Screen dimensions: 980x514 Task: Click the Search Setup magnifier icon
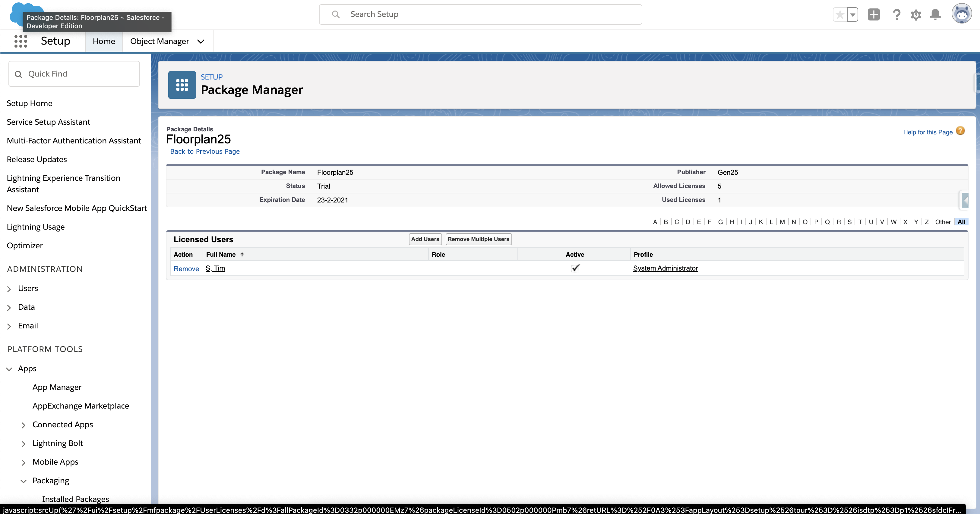(336, 14)
